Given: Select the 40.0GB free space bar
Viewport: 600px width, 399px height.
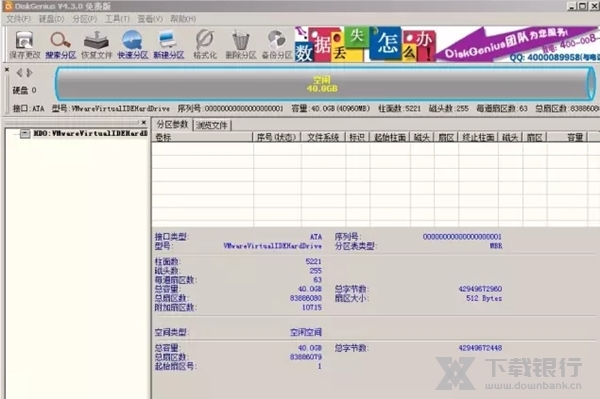Looking at the screenshot, I should point(324,84).
